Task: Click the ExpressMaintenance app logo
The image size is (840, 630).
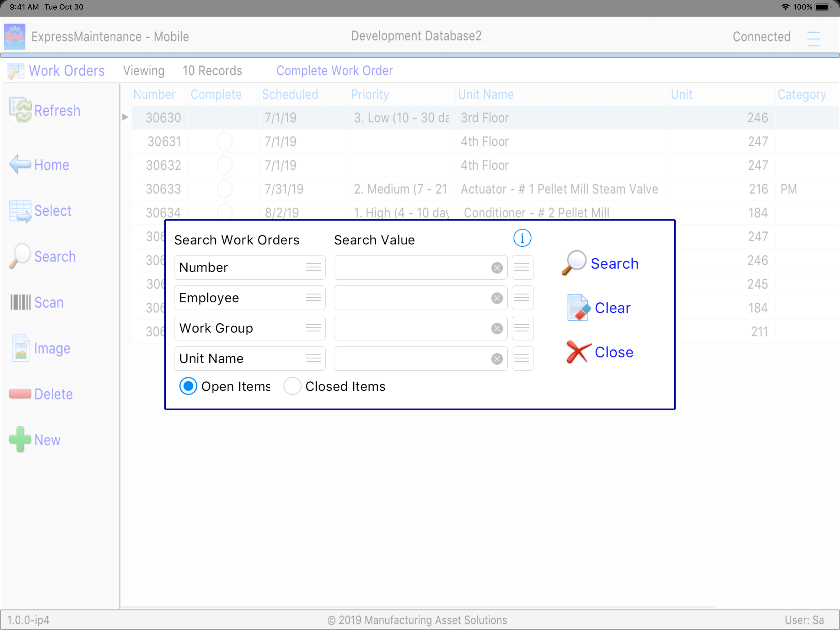Action: coord(15,37)
